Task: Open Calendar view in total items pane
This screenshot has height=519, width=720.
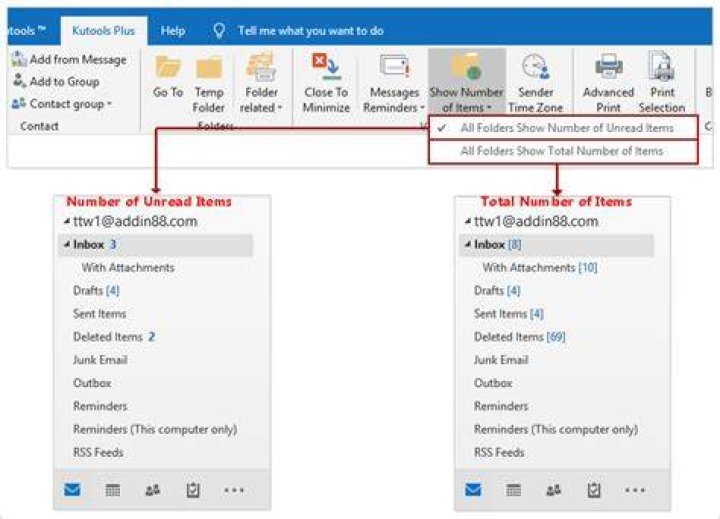Action: tap(513, 491)
